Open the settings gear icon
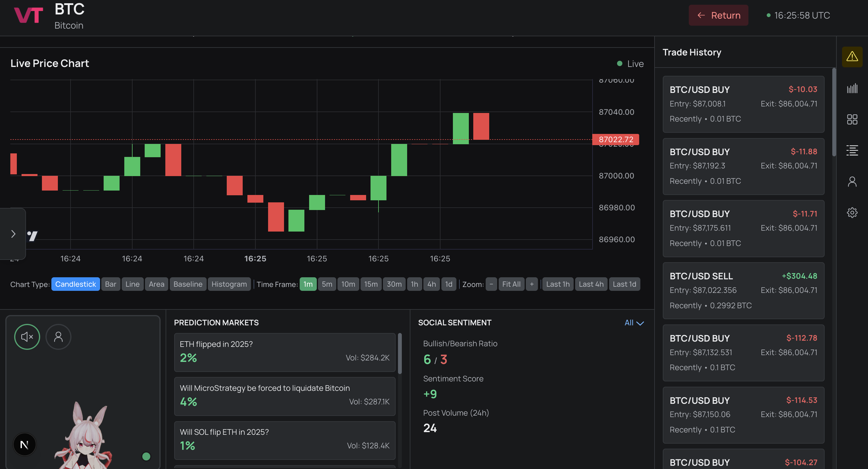Screen dimensions: 868x469 pos(852,212)
